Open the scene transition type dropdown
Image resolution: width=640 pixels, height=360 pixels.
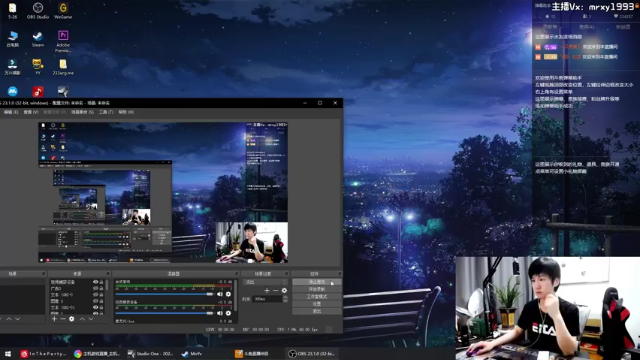(x=265, y=282)
